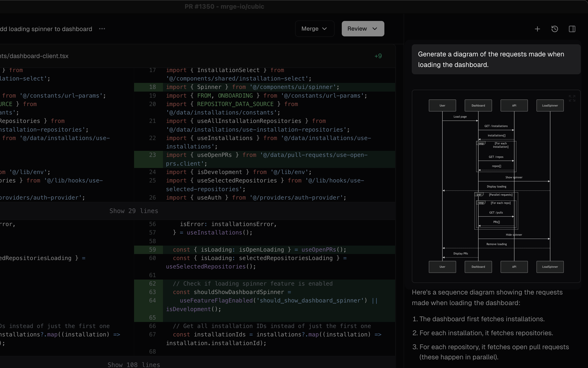Click the three-dots more options icon
The height and width of the screenshot is (368, 588).
pos(102,29)
